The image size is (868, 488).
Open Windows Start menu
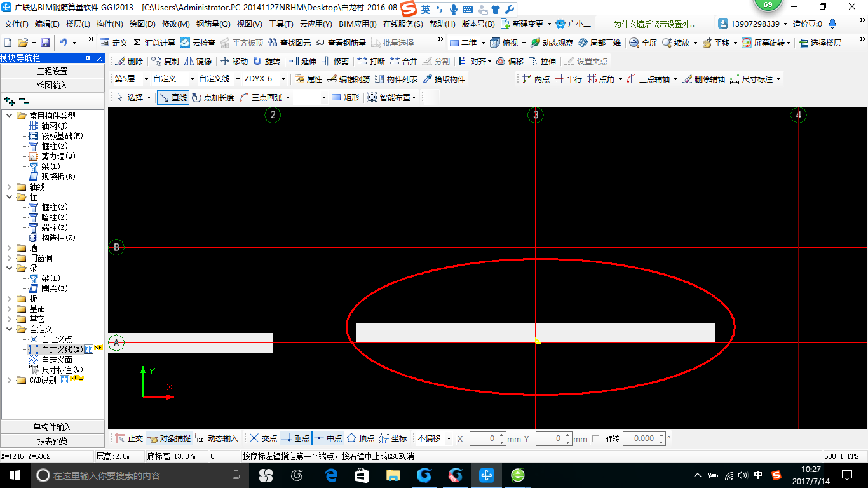tap(15, 475)
